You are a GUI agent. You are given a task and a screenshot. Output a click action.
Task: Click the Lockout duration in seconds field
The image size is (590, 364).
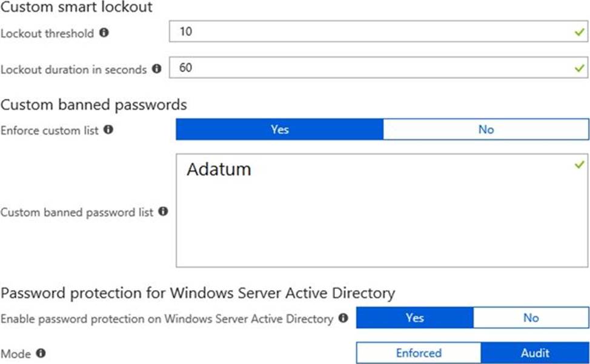click(x=370, y=68)
